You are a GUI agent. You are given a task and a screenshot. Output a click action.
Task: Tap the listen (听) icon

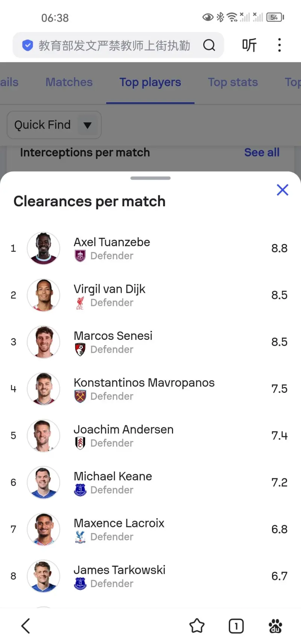point(249,45)
